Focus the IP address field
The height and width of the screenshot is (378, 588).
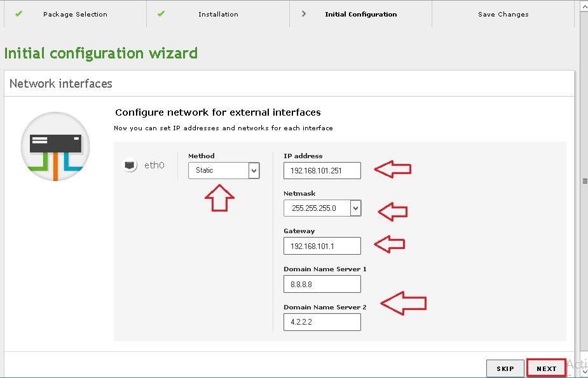[322, 170]
